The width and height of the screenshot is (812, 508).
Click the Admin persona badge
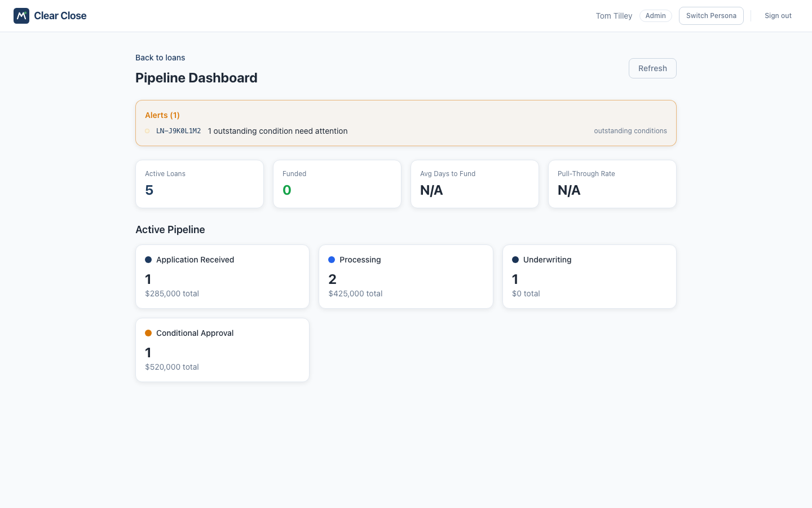tap(655, 16)
